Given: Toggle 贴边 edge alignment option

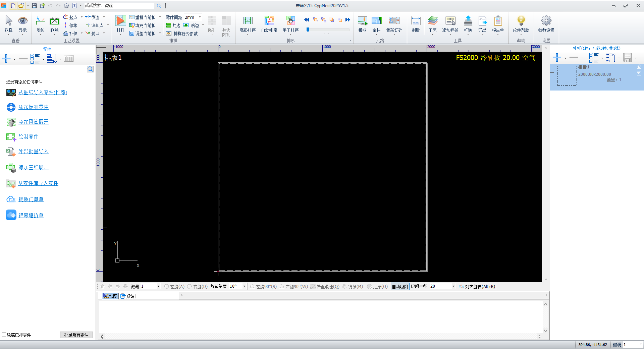Looking at the screenshot, I should (x=191, y=25).
